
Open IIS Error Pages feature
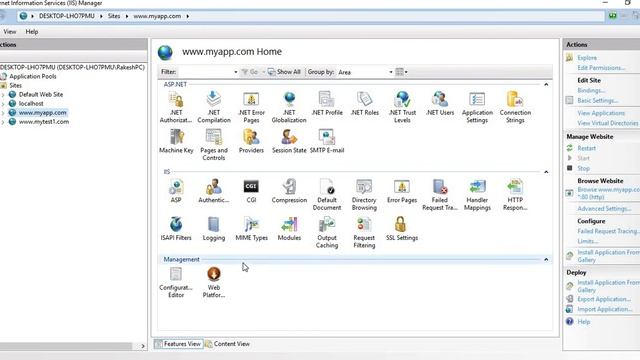point(402,191)
